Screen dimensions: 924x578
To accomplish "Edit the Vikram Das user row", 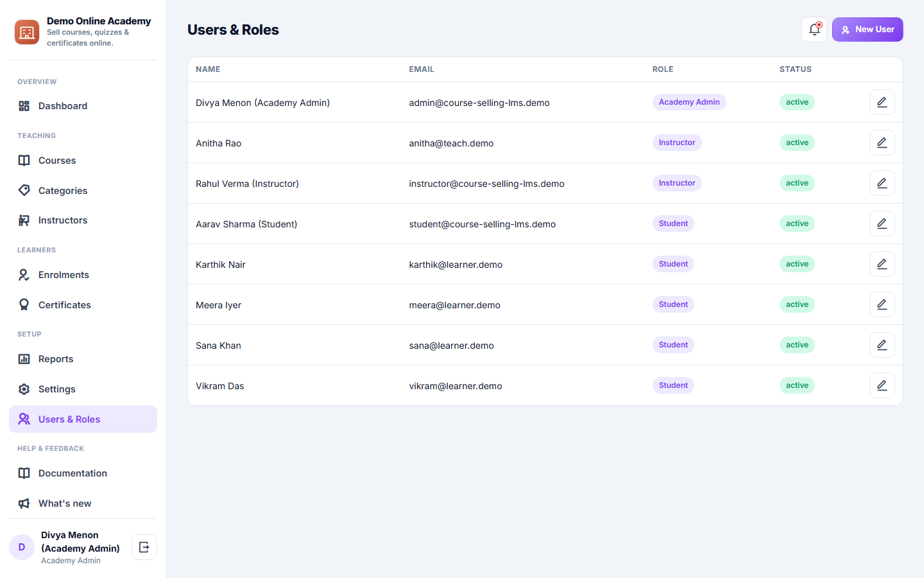I will (x=882, y=385).
